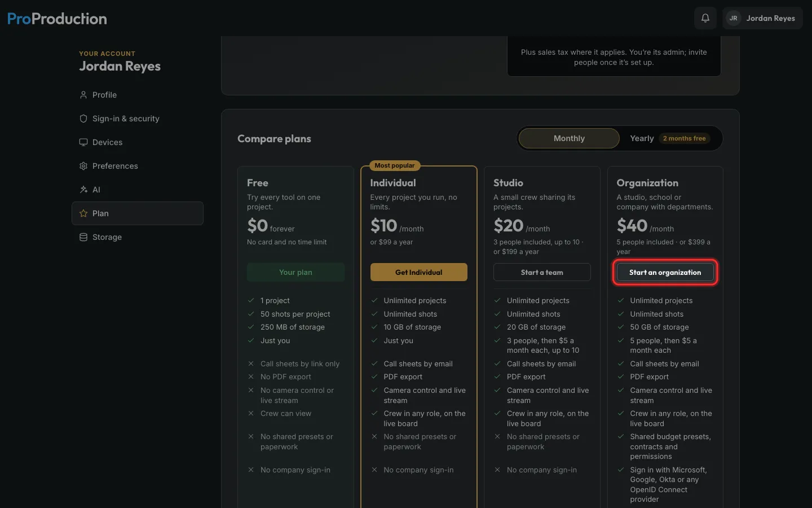Click the $40 /month price
Screen dimensions: 812x508
(645, 226)
